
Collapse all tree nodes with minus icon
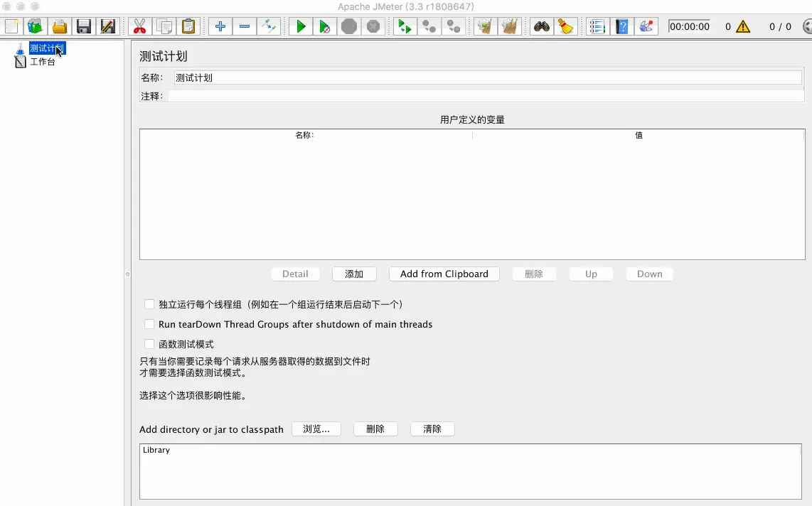coord(245,26)
